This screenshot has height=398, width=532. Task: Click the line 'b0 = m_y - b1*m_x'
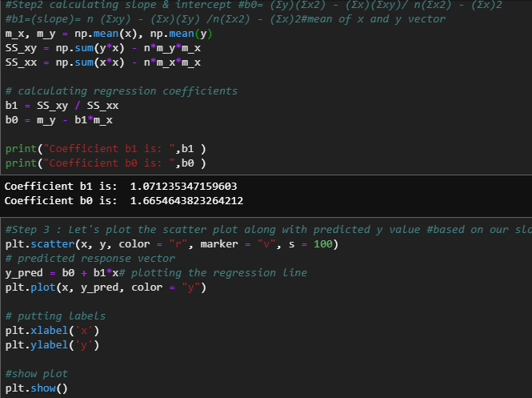point(58,120)
